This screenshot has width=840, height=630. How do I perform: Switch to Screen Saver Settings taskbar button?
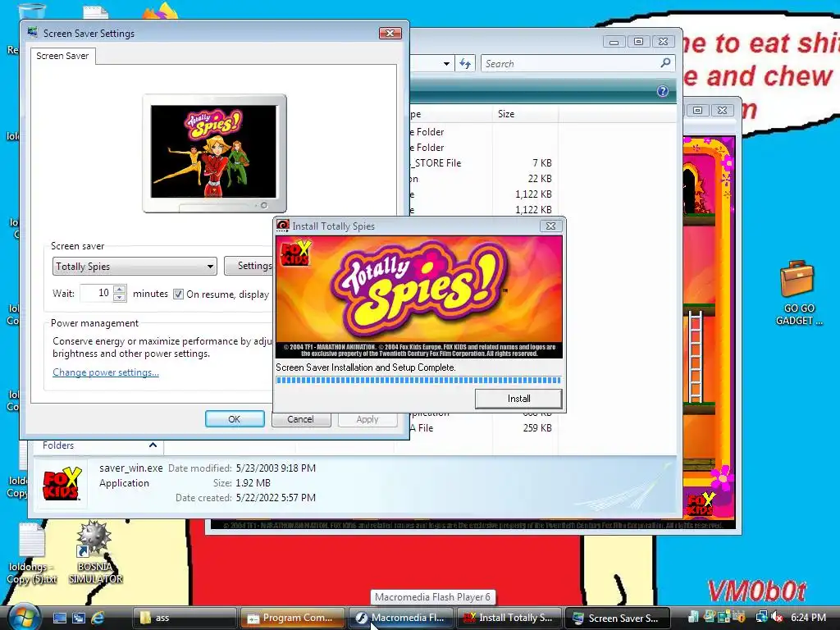[618, 618]
